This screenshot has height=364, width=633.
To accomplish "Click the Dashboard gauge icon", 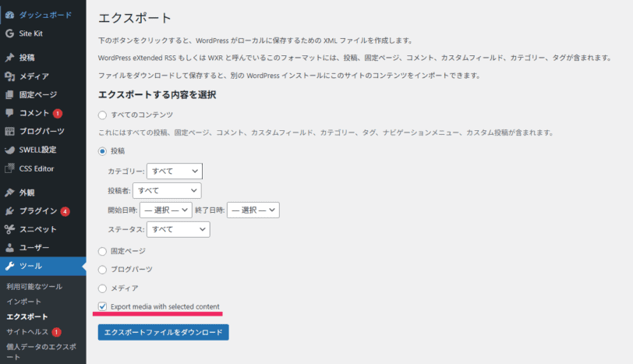I will [9, 15].
